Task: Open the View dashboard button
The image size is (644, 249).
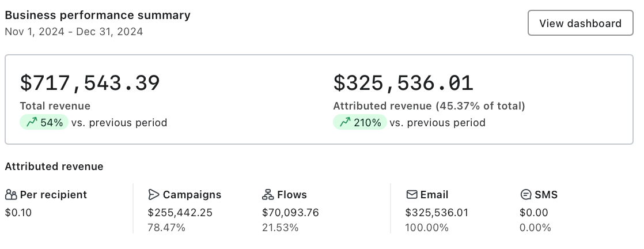Action: pyautogui.click(x=580, y=23)
